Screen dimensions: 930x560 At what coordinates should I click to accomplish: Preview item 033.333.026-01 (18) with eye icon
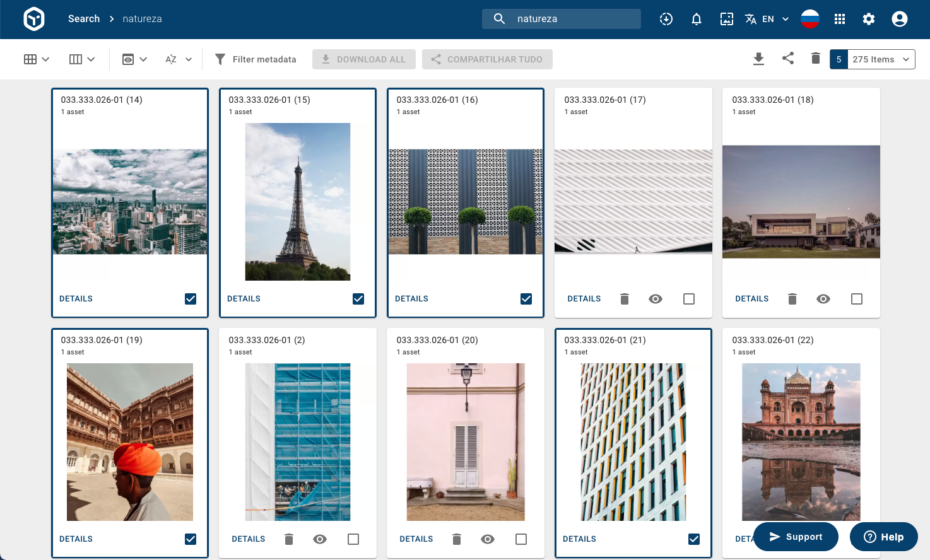pos(823,299)
